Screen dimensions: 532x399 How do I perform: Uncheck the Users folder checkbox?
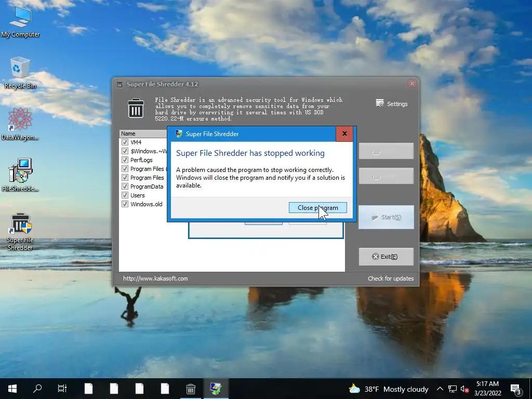125,195
